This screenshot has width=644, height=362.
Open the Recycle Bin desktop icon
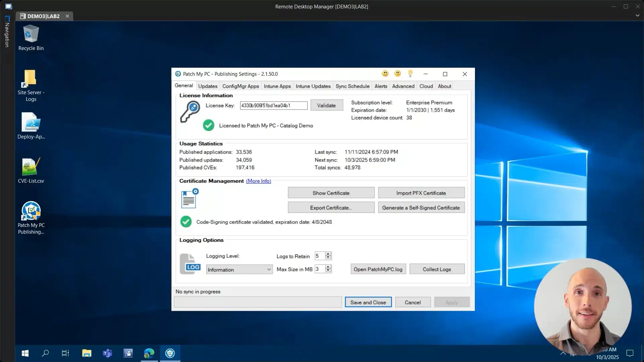tap(31, 38)
